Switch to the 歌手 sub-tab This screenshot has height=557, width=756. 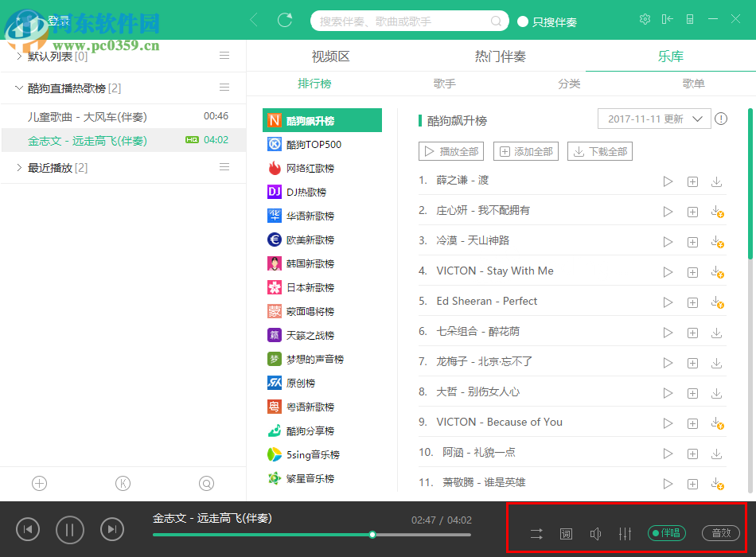(x=444, y=84)
